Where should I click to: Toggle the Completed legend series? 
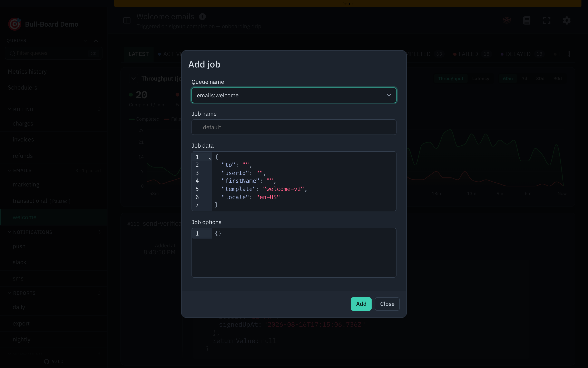(144, 119)
